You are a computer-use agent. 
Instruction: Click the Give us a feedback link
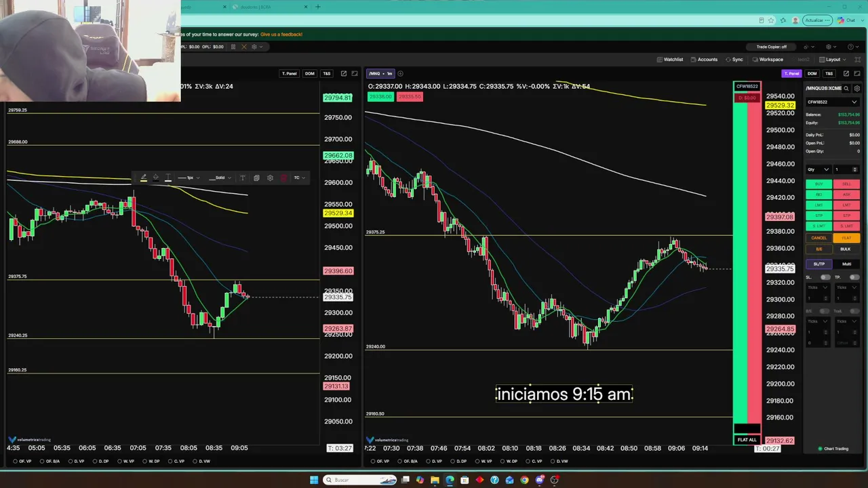(281, 35)
